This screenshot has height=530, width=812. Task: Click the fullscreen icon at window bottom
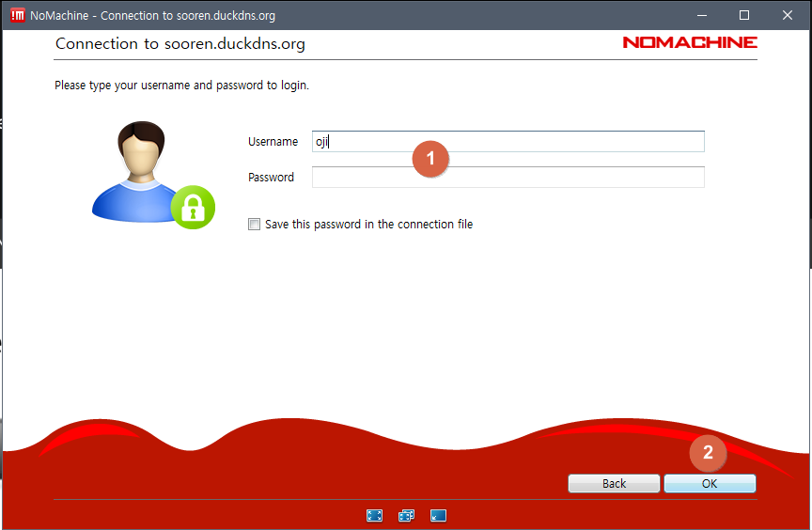click(374, 516)
